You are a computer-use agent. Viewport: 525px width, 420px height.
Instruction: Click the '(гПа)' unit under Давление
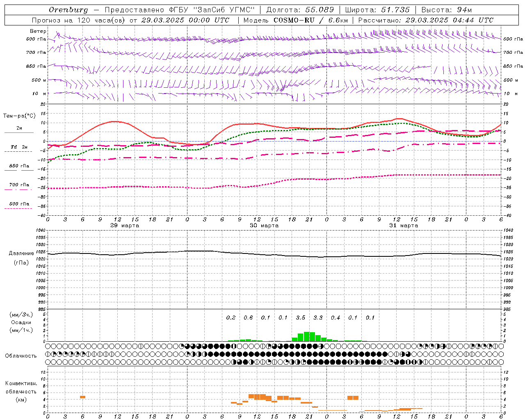[21, 263]
